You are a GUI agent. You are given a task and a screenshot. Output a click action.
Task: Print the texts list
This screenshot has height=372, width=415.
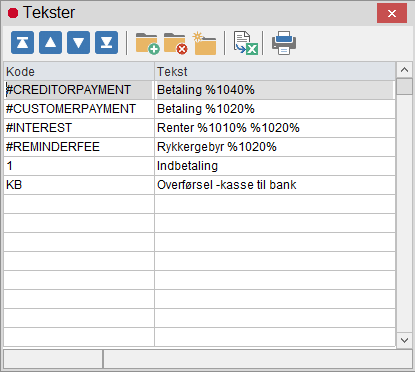284,43
